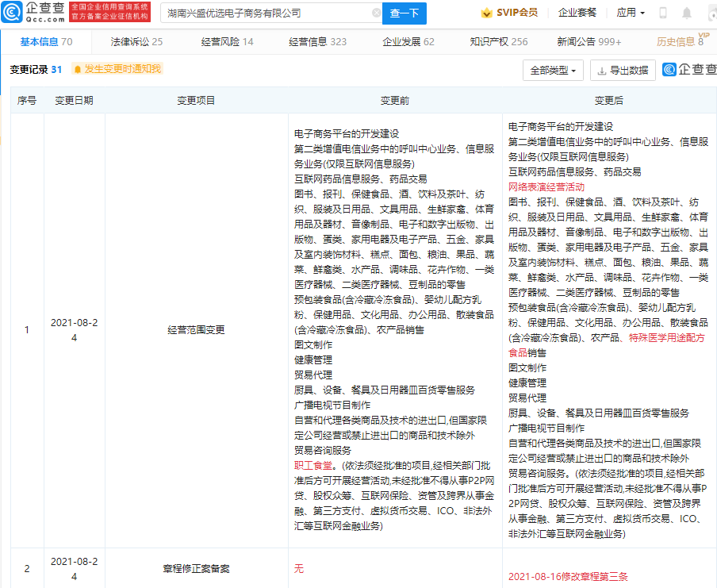Click the 查一下 search button
717x588 pixels.
(x=405, y=13)
